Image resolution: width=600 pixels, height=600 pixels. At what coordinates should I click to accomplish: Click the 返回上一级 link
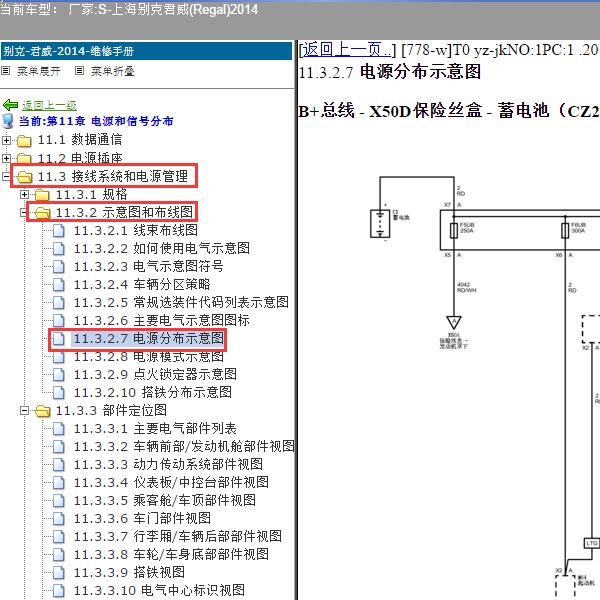[49, 105]
